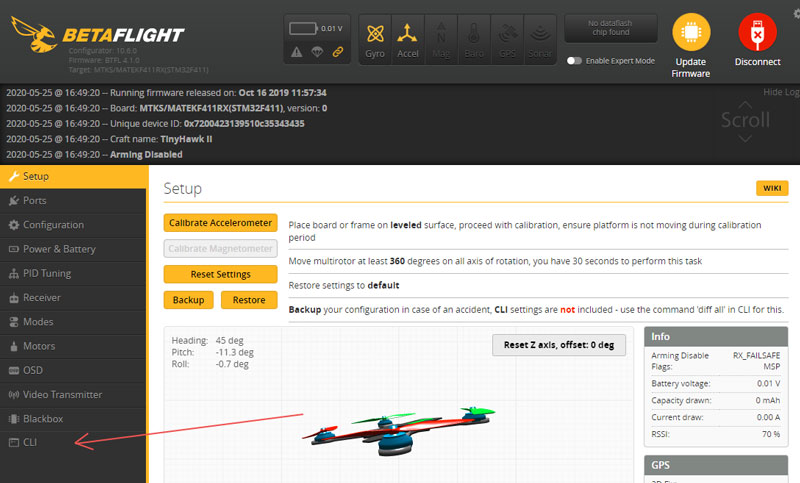
Task: Click the No dataflash chip found indicator
Action: click(x=611, y=28)
